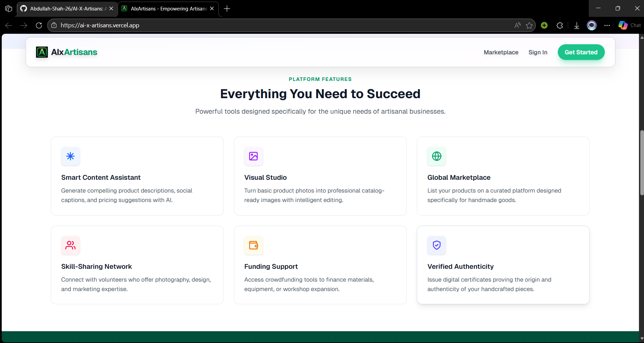644x343 pixels.
Task: Click the Everything You Need to Succeed heading
Action: [320, 94]
